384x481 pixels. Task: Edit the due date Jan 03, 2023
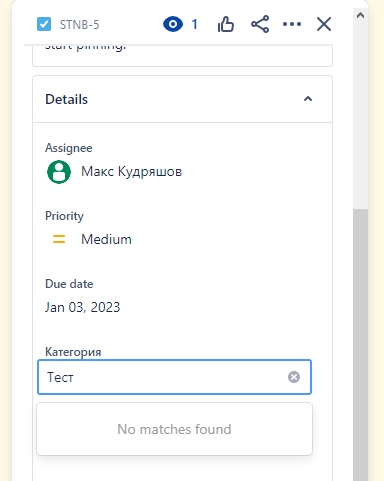tap(82, 307)
